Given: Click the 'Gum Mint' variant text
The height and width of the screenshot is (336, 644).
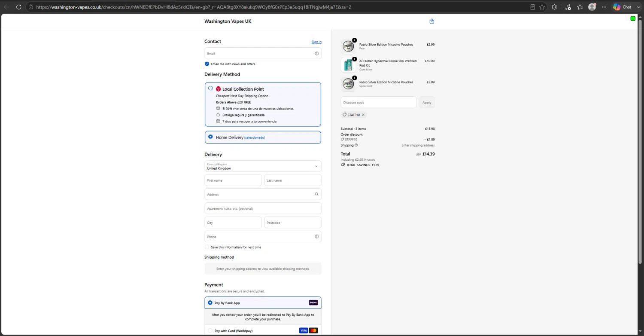Looking at the screenshot, I should (x=366, y=70).
